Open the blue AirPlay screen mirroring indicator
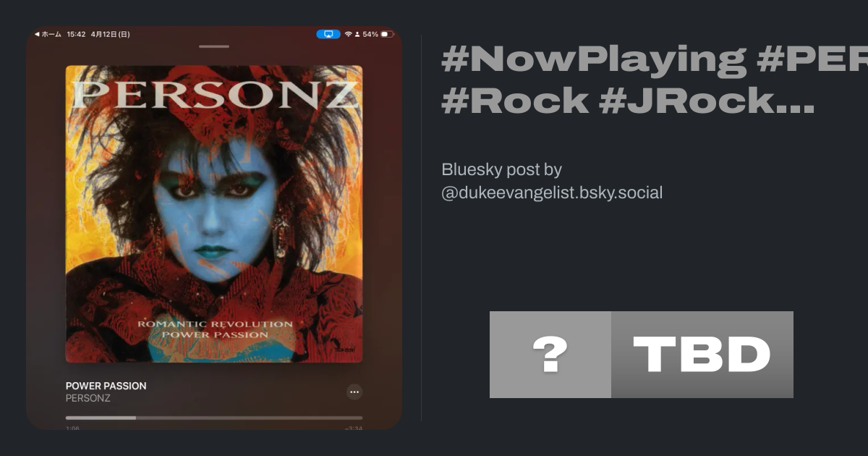Viewport: 868px width, 456px height. point(328,34)
